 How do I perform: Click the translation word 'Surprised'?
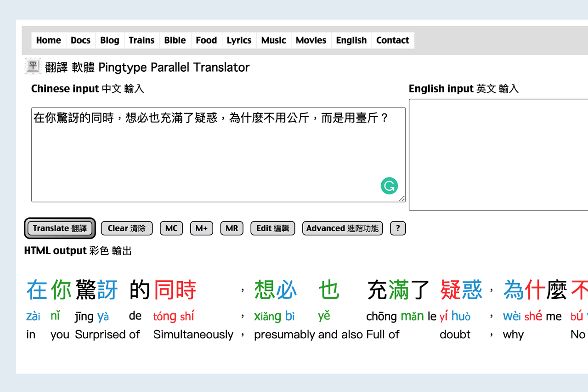pyautogui.click(x=101, y=335)
